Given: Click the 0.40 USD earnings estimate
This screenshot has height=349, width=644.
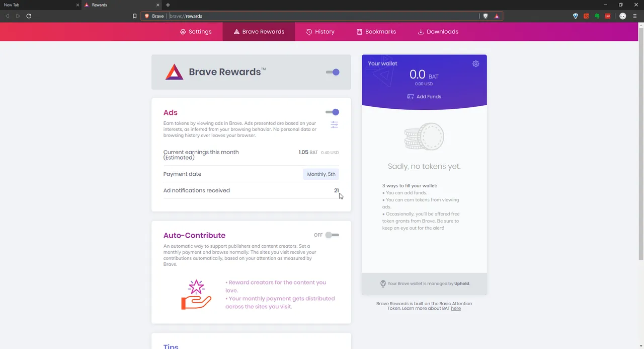Looking at the screenshot, I should pyautogui.click(x=330, y=153).
